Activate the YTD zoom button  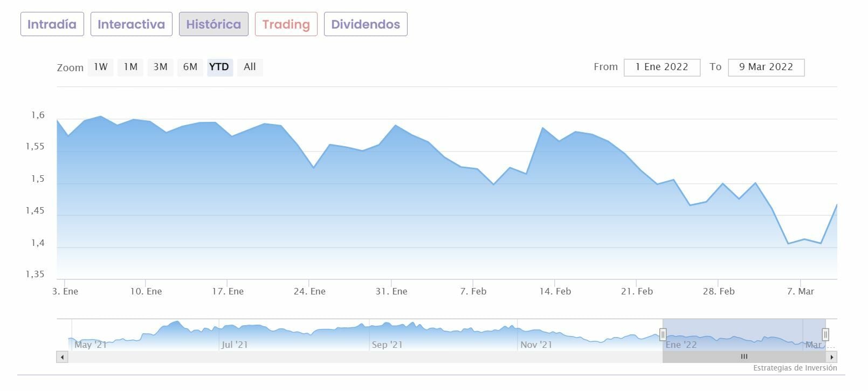tap(219, 67)
